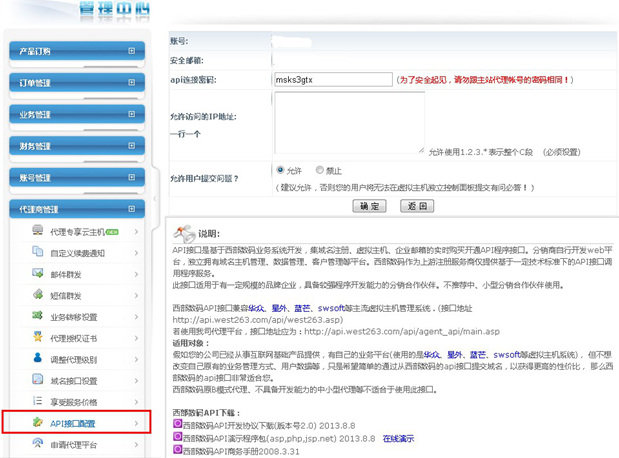Click the API接口配置 icon in sidebar
This screenshot has height=458, width=619.
pos(38,423)
